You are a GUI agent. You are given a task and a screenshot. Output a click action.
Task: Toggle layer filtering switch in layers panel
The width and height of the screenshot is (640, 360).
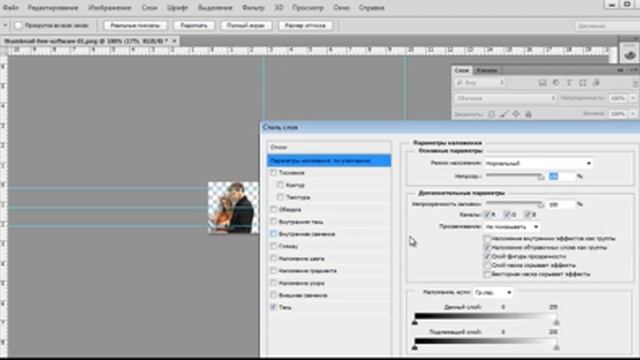[636, 83]
